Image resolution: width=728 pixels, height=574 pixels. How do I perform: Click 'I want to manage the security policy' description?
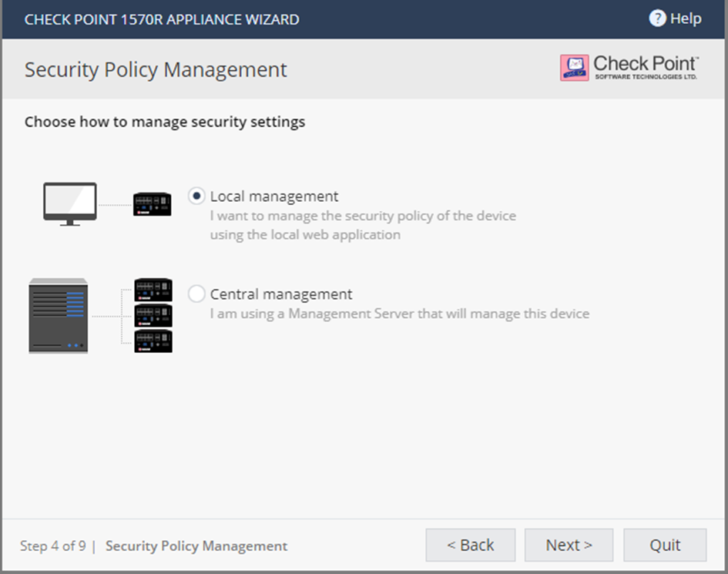point(363,216)
